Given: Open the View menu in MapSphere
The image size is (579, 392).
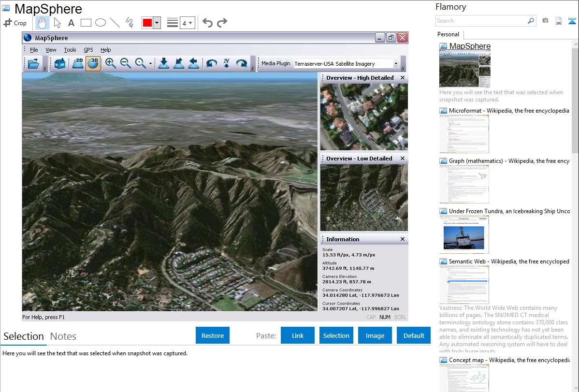Looking at the screenshot, I should click(51, 50).
